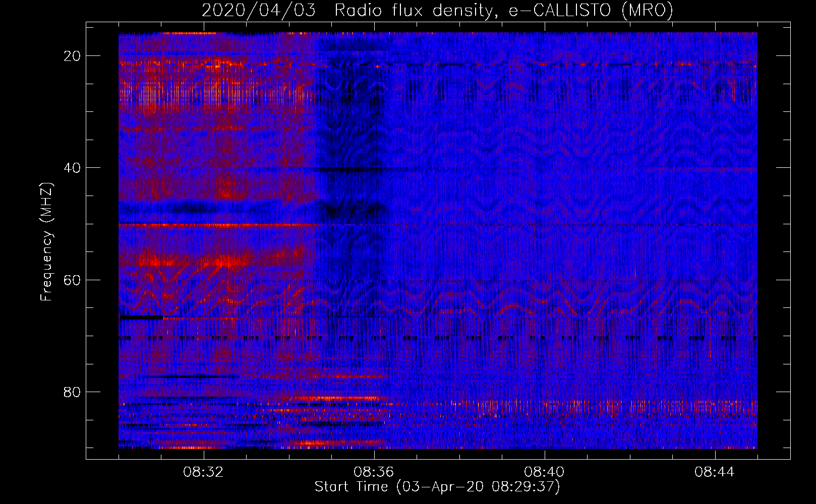Screen dimensions: 816x504
Task: Click the 08:36 time tick label
Action: click(x=374, y=472)
